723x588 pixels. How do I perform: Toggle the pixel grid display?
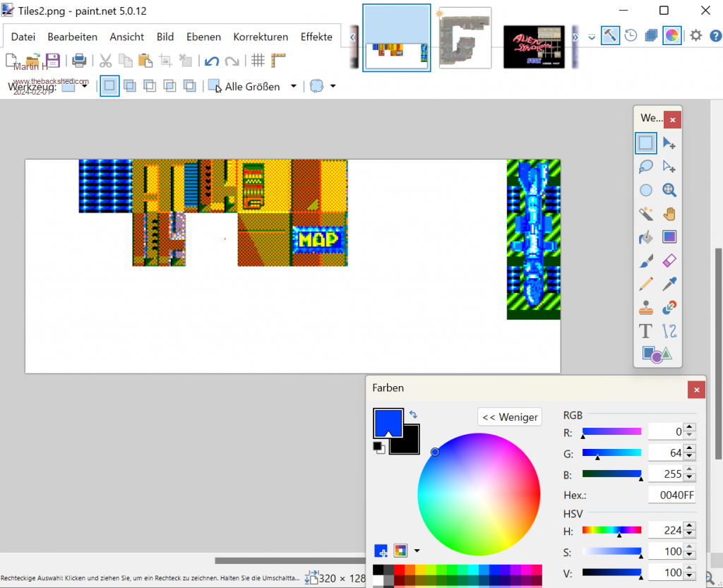258,61
